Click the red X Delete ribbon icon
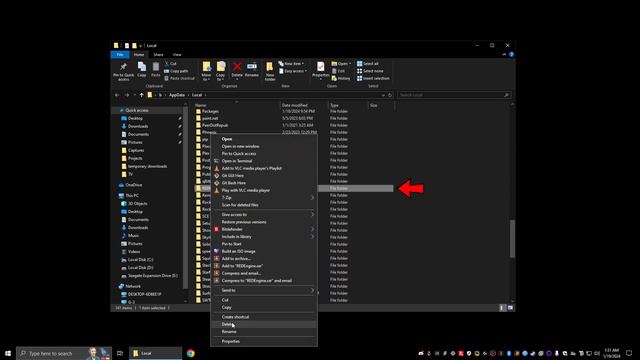This screenshot has width=640, height=360. (237, 68)
